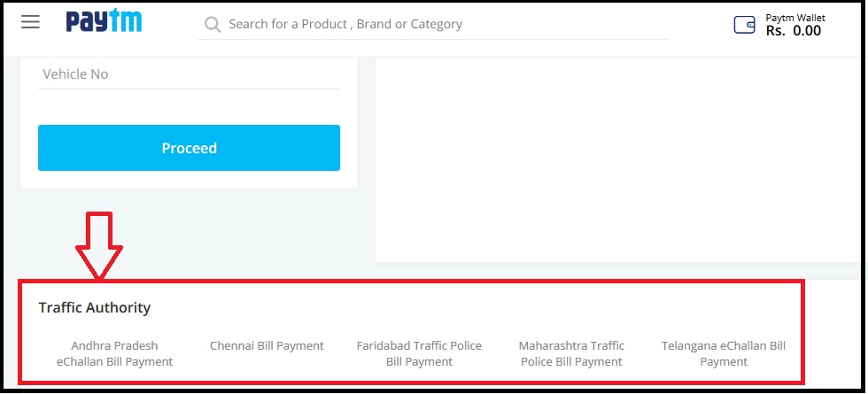The image size is (868, 394).
Task: Select the Chennai Bill Payment link
Action: pyautogui.click(x=267, y=345)
